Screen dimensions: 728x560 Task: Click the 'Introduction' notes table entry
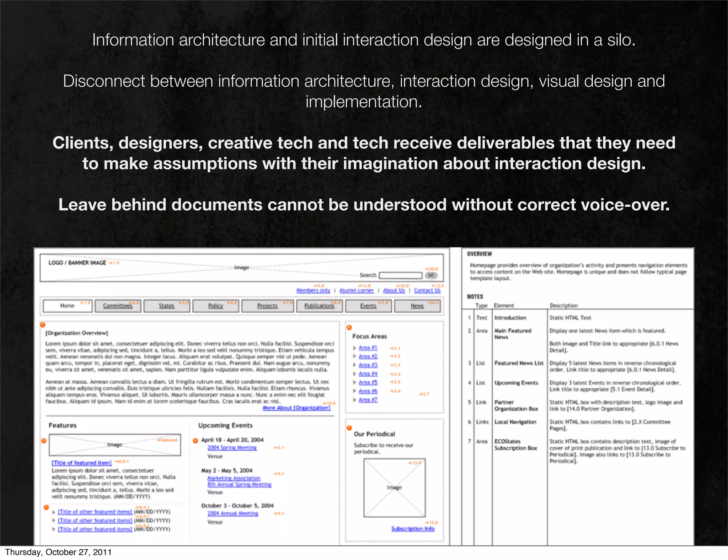(510, 318)
